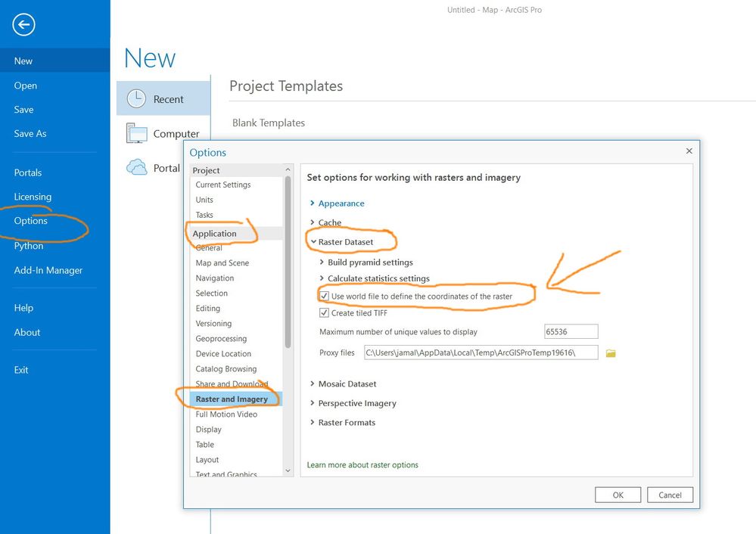Expand the Cache section
This screenshot has height=534, width=756.
(329, 222)
